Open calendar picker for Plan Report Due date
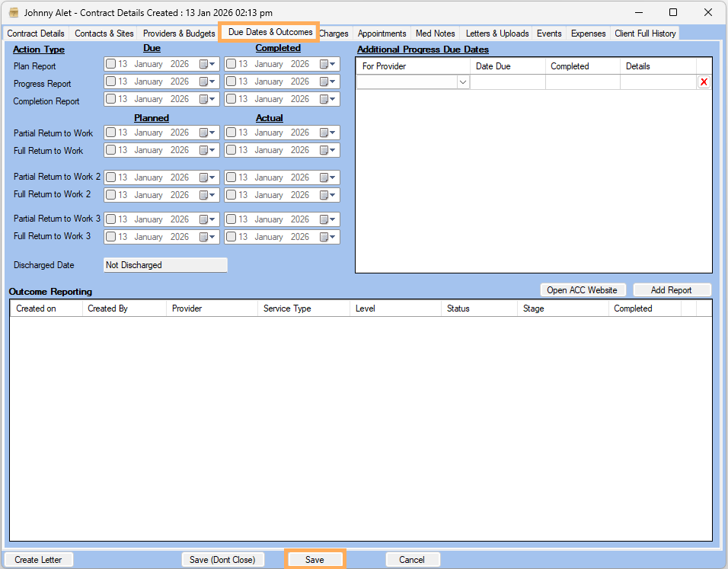The width and height of the screenshot is (728, 569). [207, 65]
